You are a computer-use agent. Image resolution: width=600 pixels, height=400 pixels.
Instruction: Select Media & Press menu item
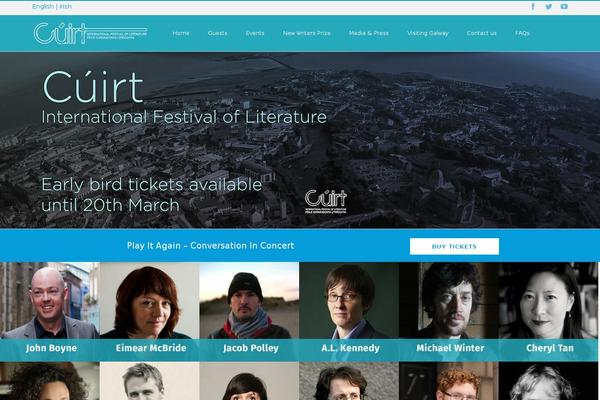tap(368, 33)
